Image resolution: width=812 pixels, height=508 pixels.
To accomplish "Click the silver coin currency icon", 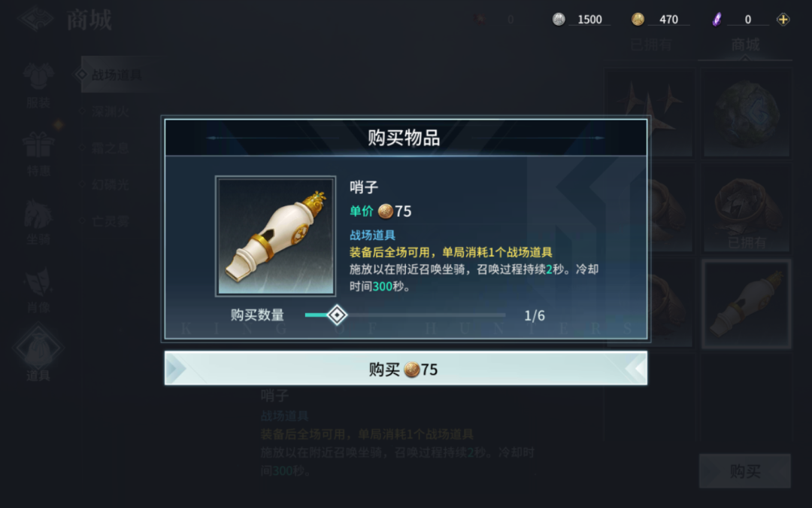I will click(x=558, y=19).
